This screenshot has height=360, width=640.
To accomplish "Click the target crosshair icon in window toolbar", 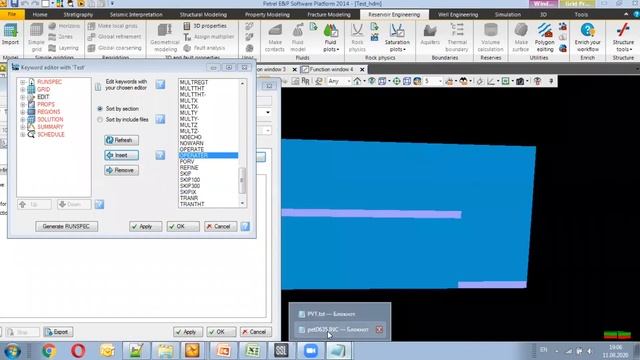I will (x=396, y=81).
